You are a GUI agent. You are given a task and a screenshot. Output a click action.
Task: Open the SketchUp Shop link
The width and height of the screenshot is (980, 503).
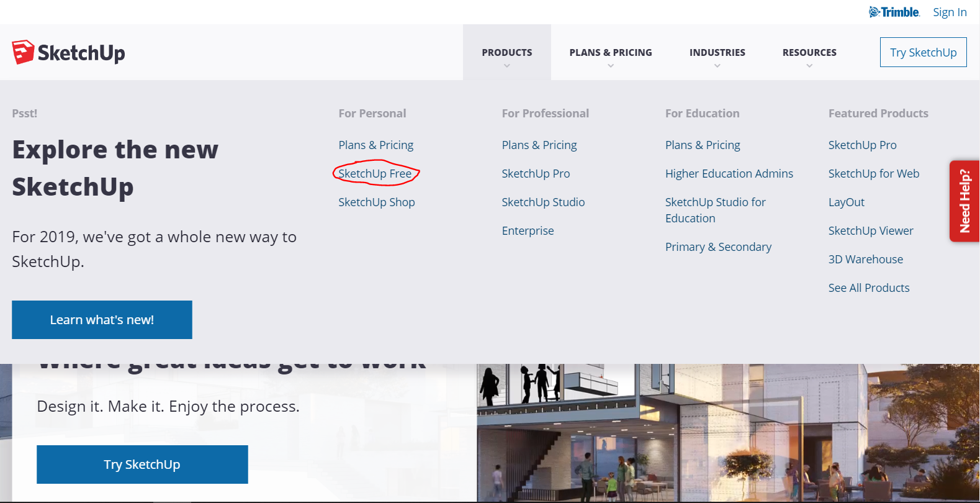[377, 202]
